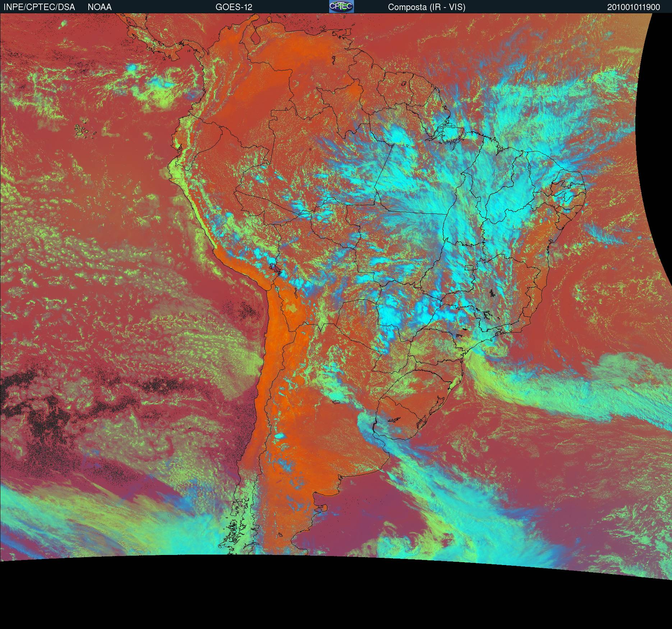Click the 201001011900 timestamp
Viewport: 672px width, 629px height.
[634, 7]
